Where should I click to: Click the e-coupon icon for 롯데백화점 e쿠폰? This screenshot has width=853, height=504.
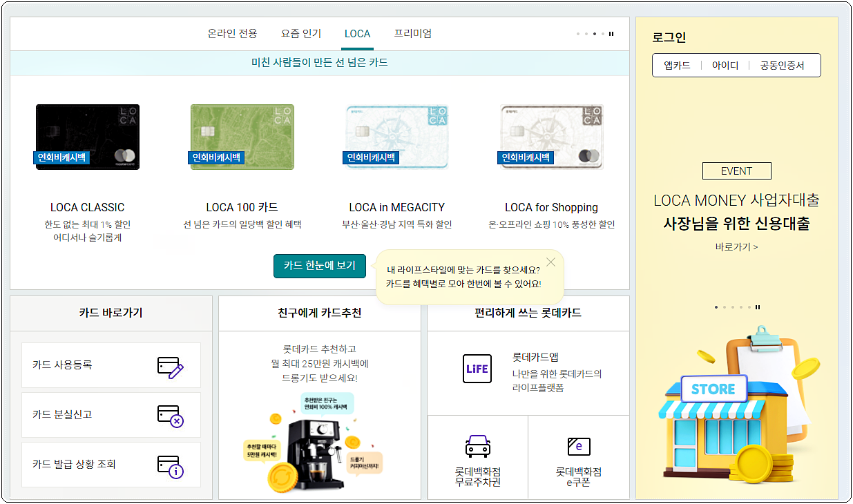[579, 447]
